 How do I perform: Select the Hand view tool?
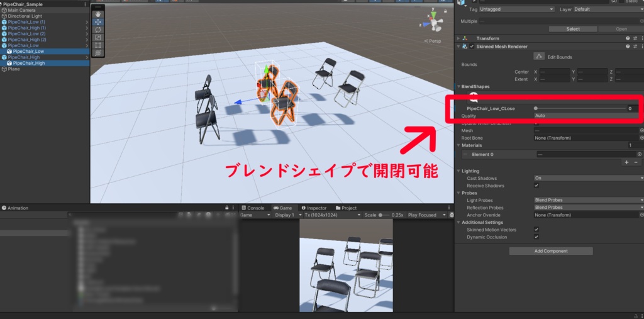click(98, 14)
